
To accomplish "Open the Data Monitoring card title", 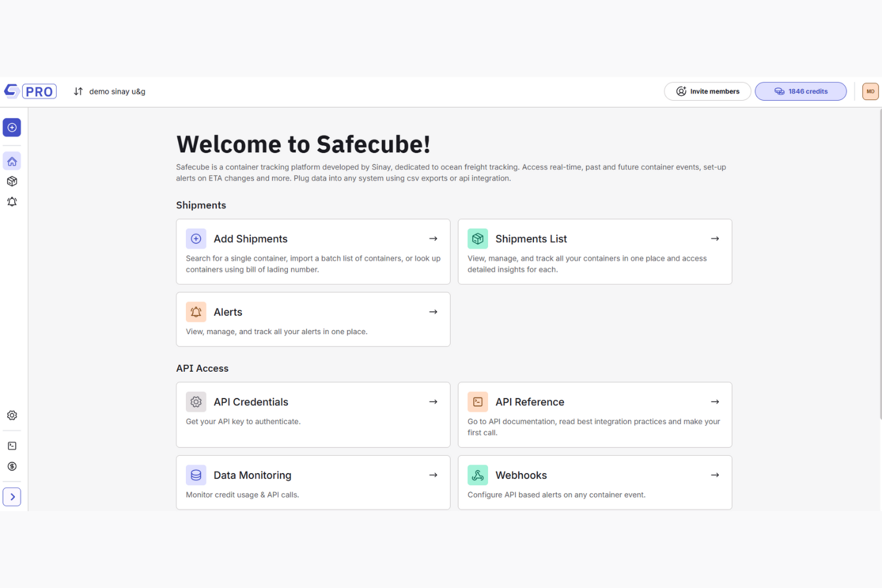I will pyautogui.click(x=253, y=475).
